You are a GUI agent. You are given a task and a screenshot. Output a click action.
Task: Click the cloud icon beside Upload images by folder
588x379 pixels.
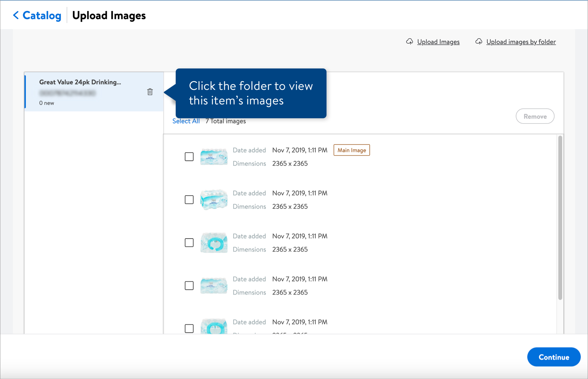(x=479, y=41)
